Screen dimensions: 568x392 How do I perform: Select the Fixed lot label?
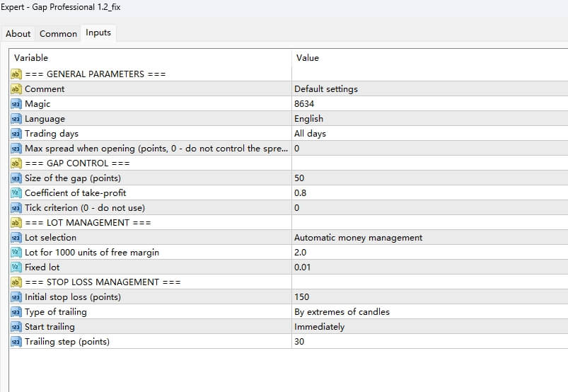coord(42,267)
